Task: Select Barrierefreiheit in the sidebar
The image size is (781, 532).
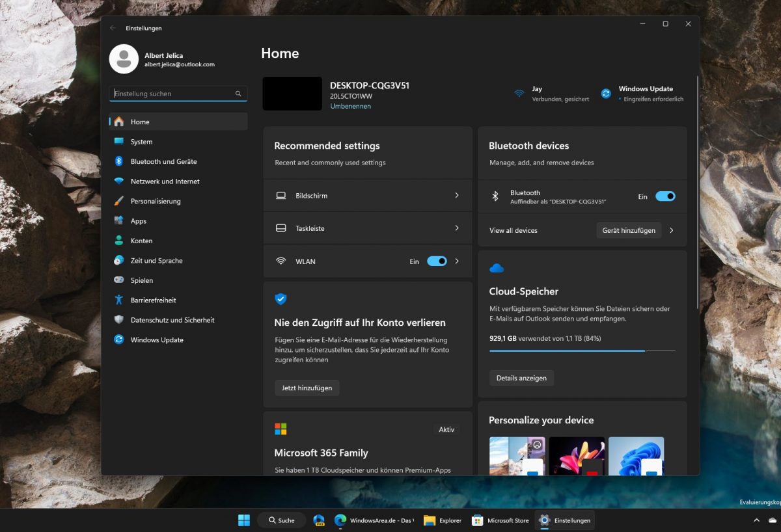Action: coord(153,300)
